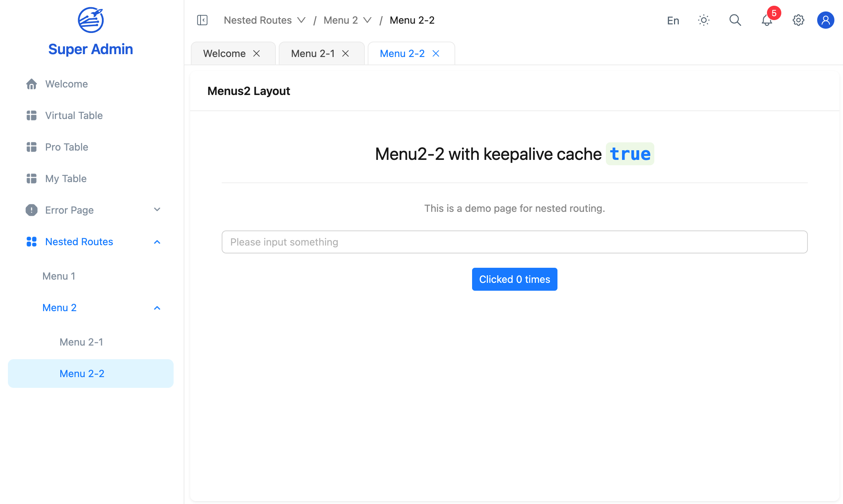Click the Clicked 0 times button
This screenshot has height=504, width=843.
[x=514, y=279]
